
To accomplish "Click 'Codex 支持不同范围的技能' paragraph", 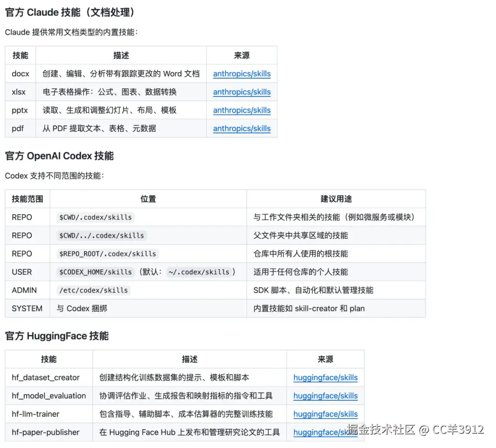I will [x=54, y=176].
